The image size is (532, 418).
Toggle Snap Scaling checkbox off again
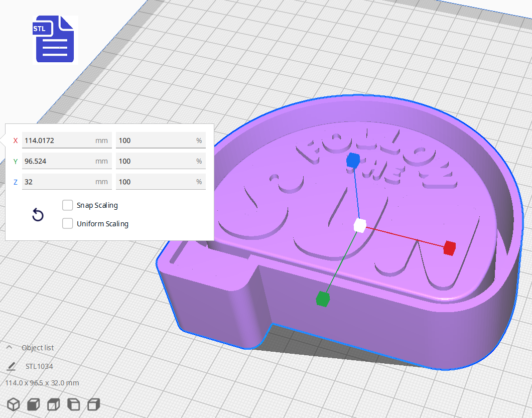click(68, 205)
